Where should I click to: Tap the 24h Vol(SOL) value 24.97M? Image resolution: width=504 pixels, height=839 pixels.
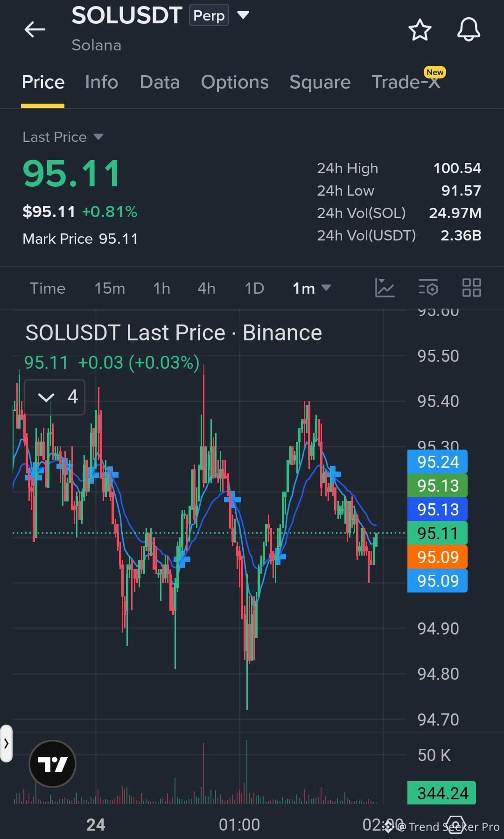click(x=455, y=213)
